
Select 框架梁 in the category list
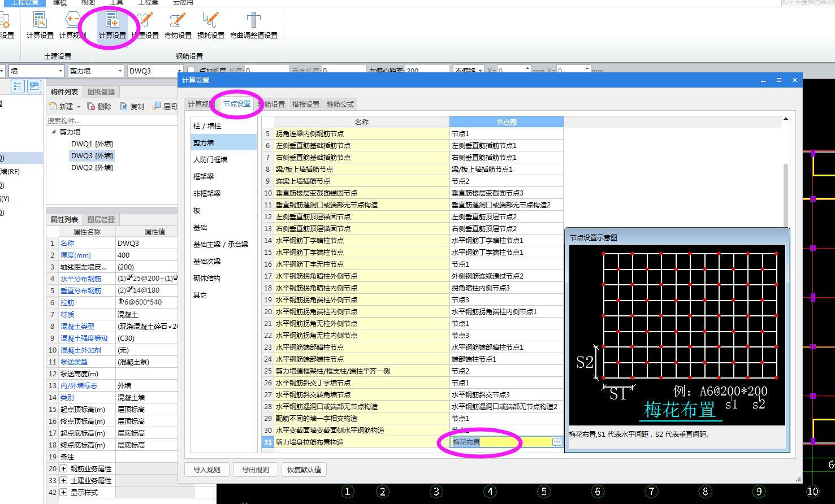coord(224,177)
